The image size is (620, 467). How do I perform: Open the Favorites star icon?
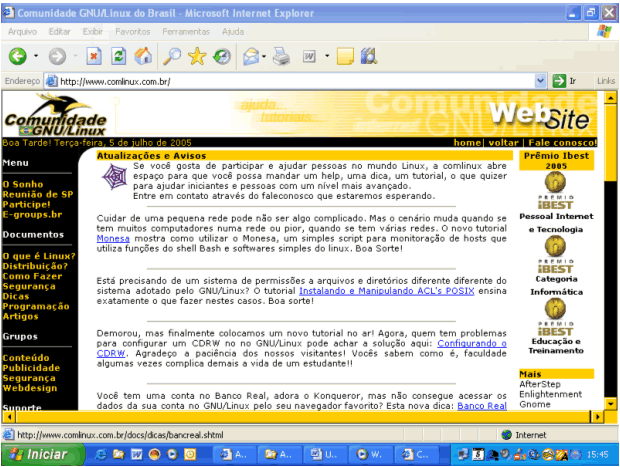point(196,56)
